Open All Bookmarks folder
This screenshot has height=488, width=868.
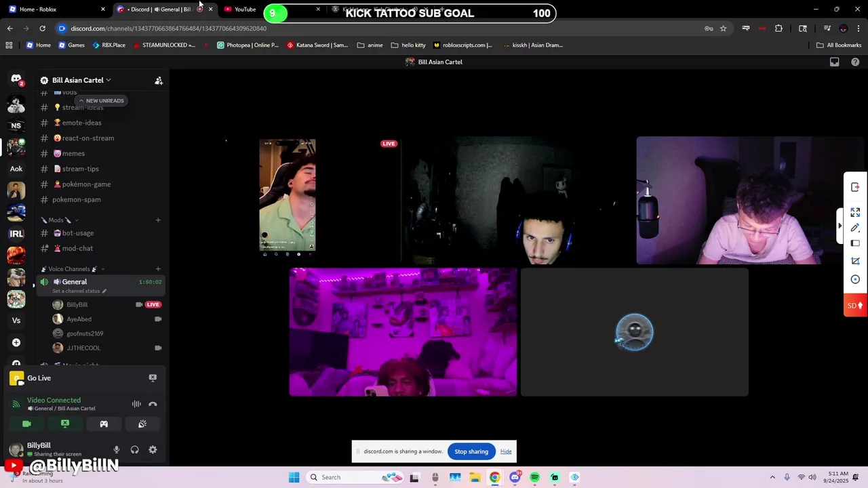tap(839, 45)
